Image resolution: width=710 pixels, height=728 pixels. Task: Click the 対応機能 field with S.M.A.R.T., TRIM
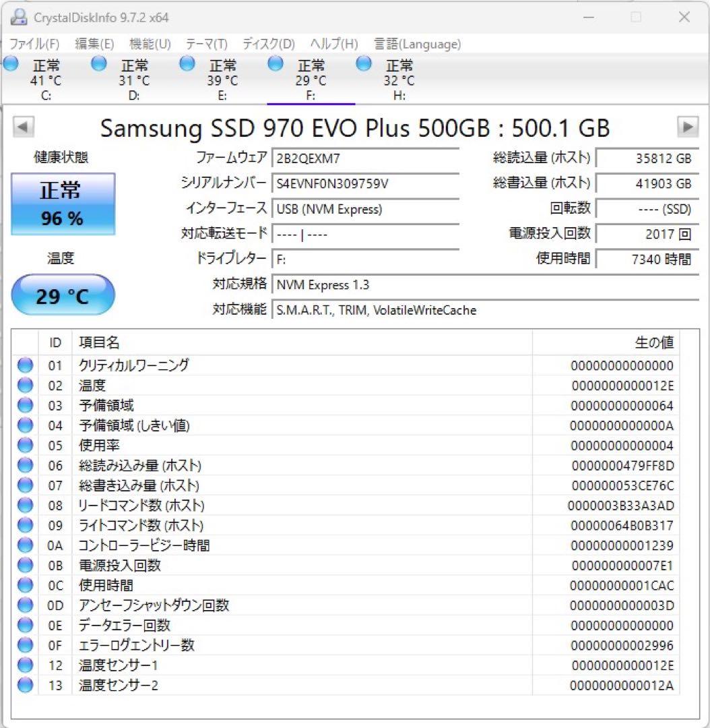pyautogui.click(x=486, y=309)
